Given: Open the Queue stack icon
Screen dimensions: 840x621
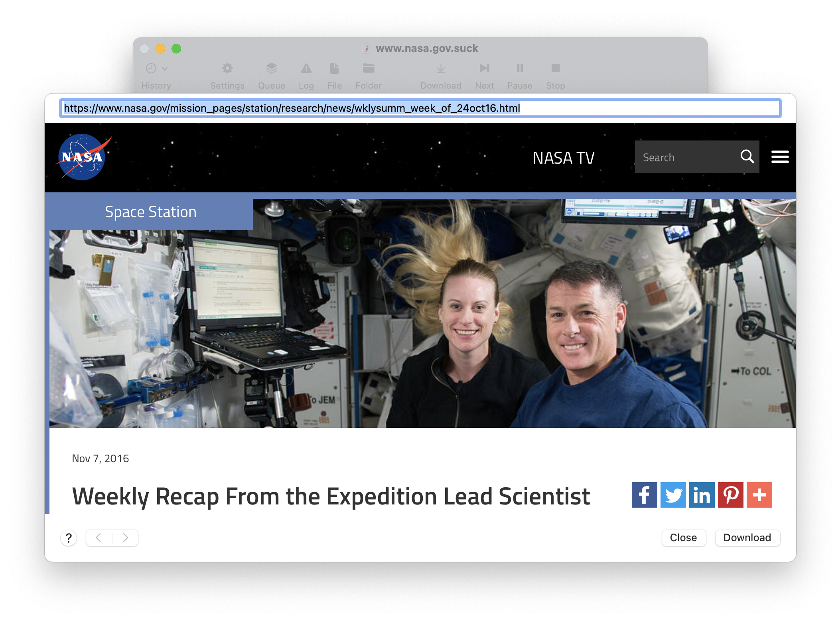Looking at the screenshot, I should coord(271,69).
